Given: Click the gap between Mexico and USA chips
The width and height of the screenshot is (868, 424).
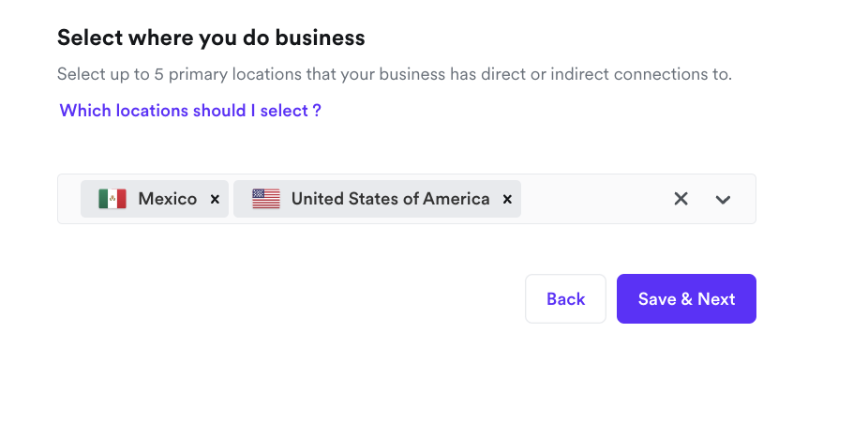Looking at the screenshot, I should (x=231, y=199).
